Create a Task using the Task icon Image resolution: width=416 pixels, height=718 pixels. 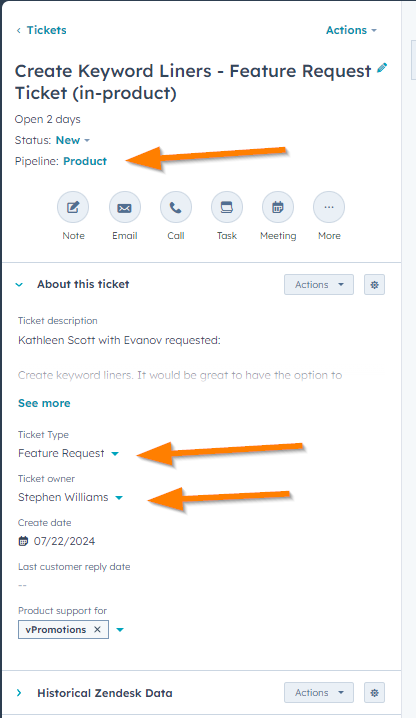pyautogui.click(x=227, y=207)
